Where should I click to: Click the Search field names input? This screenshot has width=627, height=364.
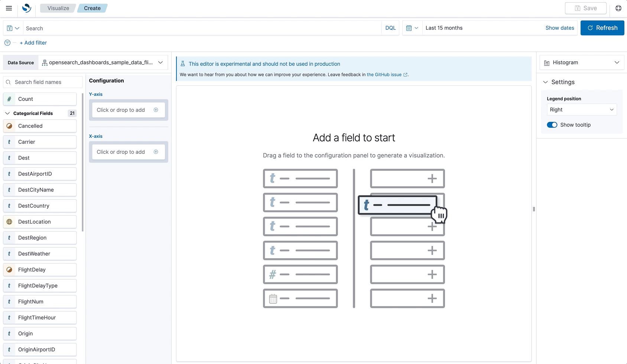tap(43, 82)
